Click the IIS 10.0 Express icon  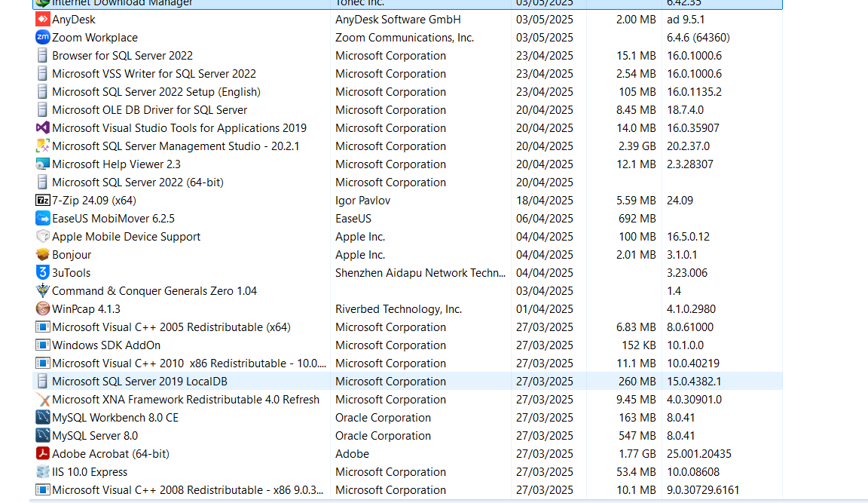(x=43, y=471)
